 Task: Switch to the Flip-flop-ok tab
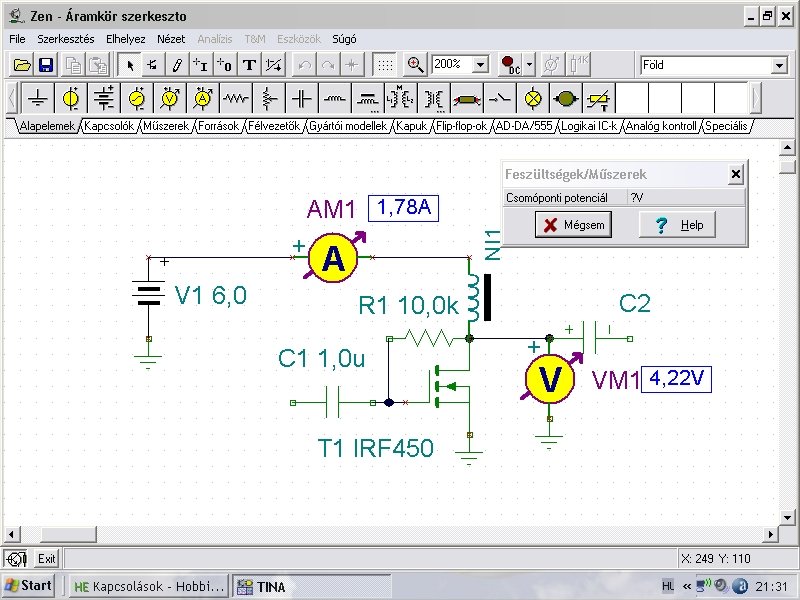click(x=462, y=126)
